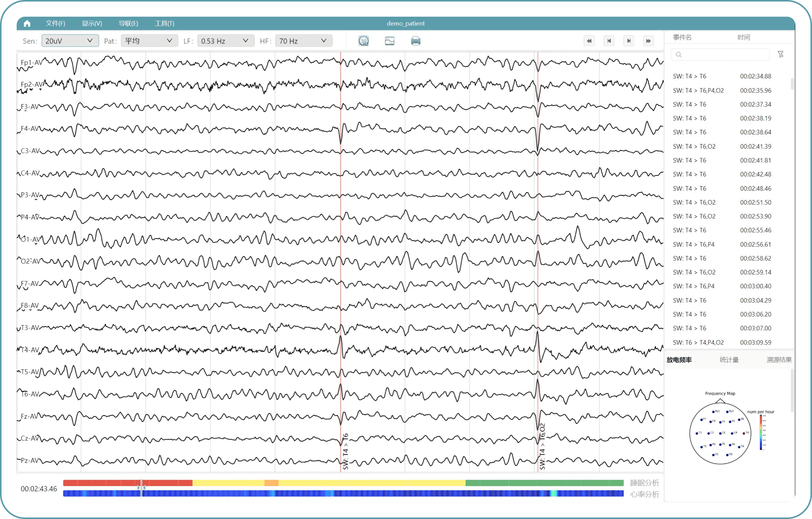Click the event filter funnel icon
Screen dimensions: 812x519
coord(781,55)
